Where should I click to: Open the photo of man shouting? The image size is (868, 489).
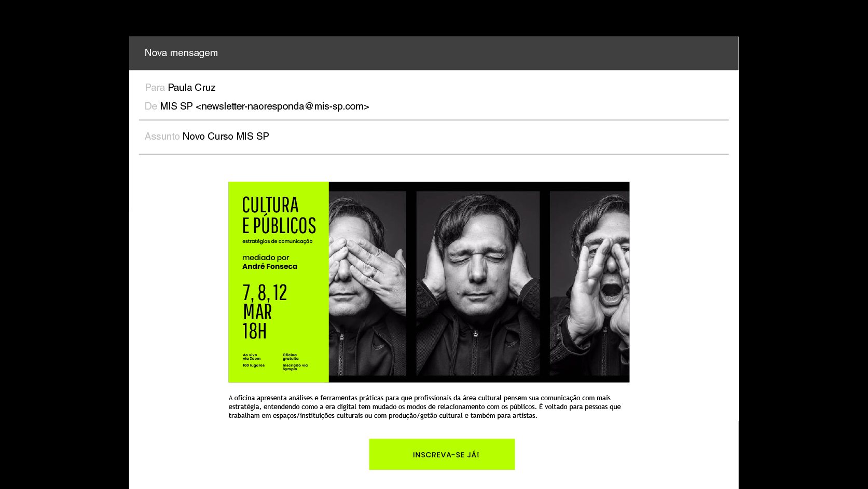click(x=589, y=283)
